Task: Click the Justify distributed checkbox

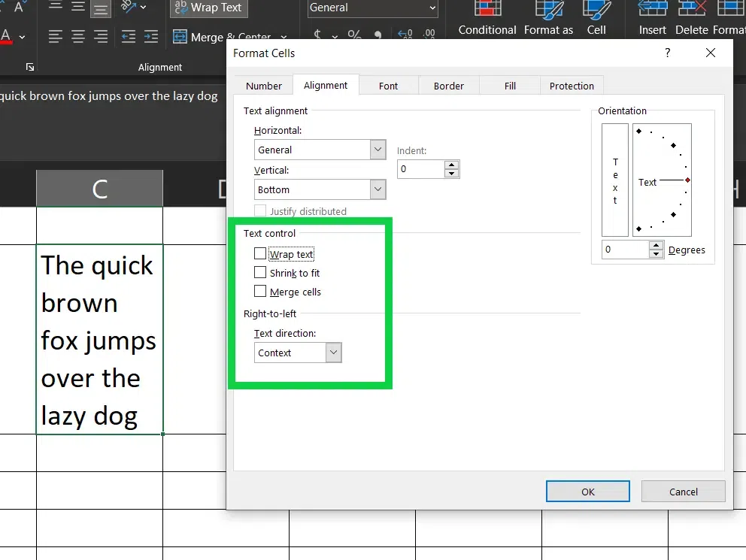Action: point(260,210)
